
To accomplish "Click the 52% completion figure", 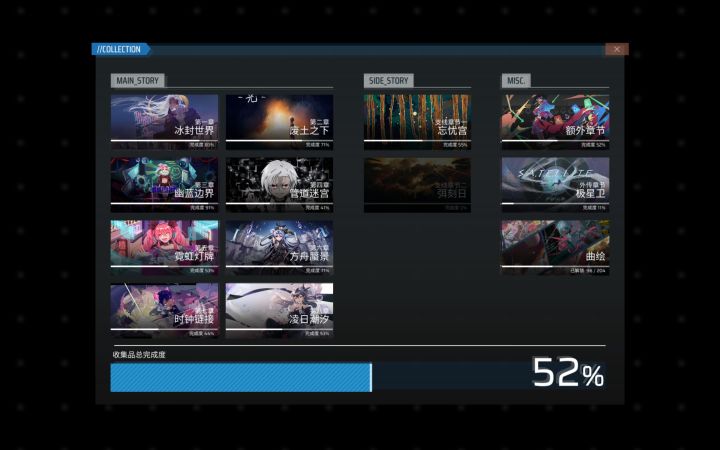I will (x=568, y=372).
